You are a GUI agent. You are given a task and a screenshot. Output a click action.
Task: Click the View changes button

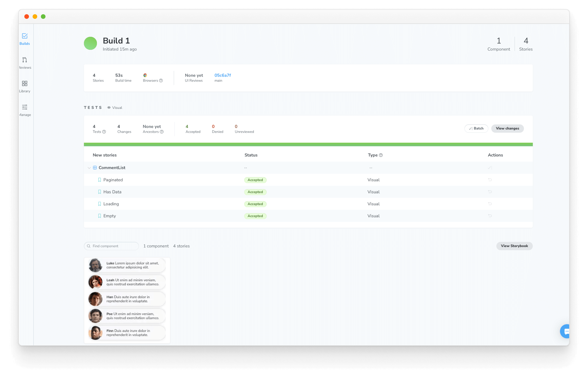point(507,128)
